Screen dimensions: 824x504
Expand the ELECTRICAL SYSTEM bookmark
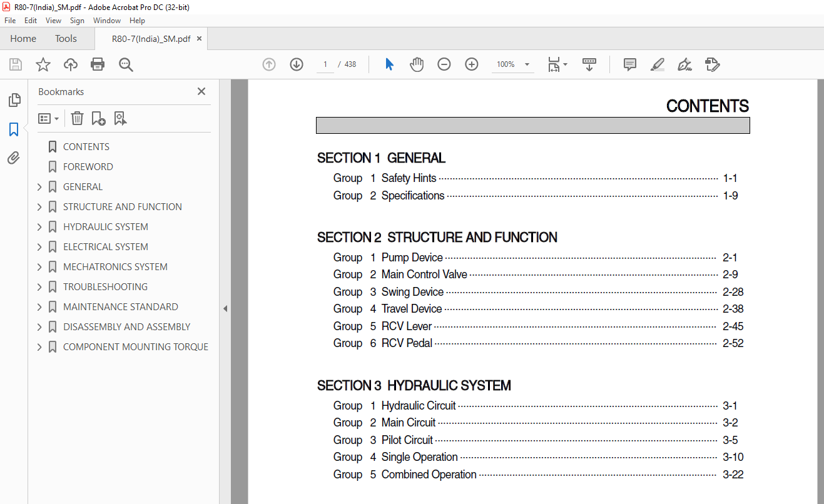point(39,247)
